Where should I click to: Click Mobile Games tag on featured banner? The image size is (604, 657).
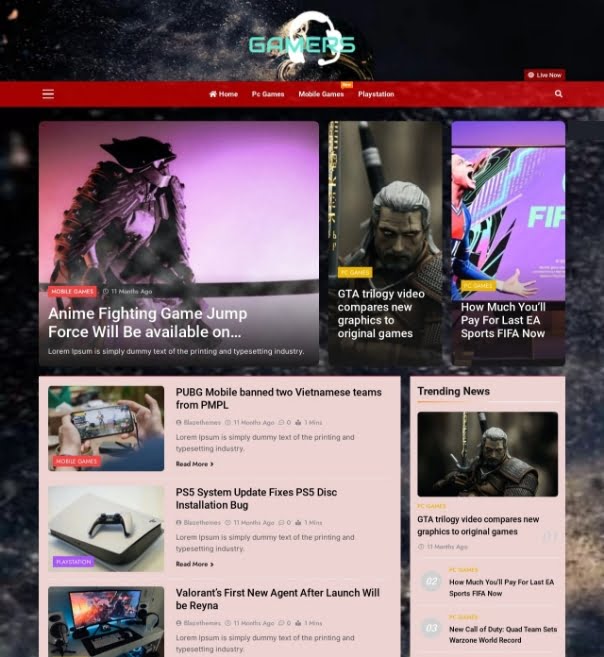(x=72, y=292)
